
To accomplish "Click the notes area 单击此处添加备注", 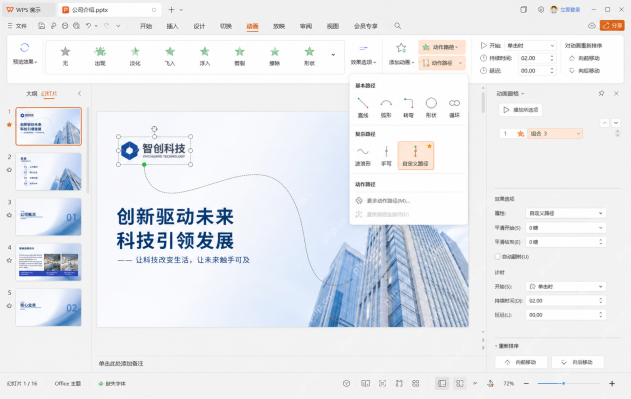I will pos(121,363).
